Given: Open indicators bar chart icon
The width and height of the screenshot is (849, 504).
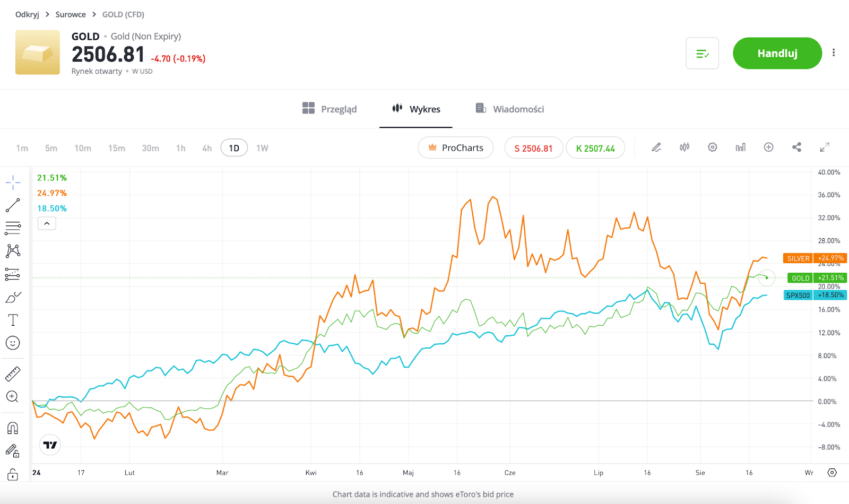Looking at the screenshot, I should pos(740,147).
